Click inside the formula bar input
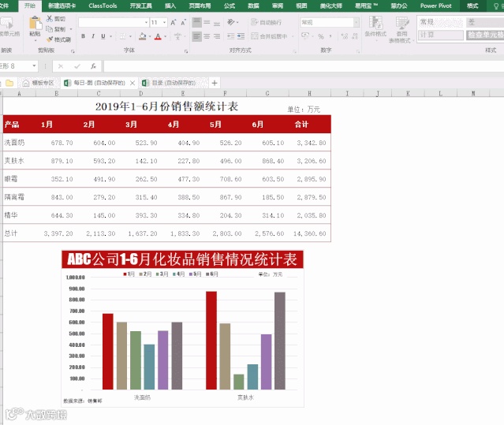 304,66
